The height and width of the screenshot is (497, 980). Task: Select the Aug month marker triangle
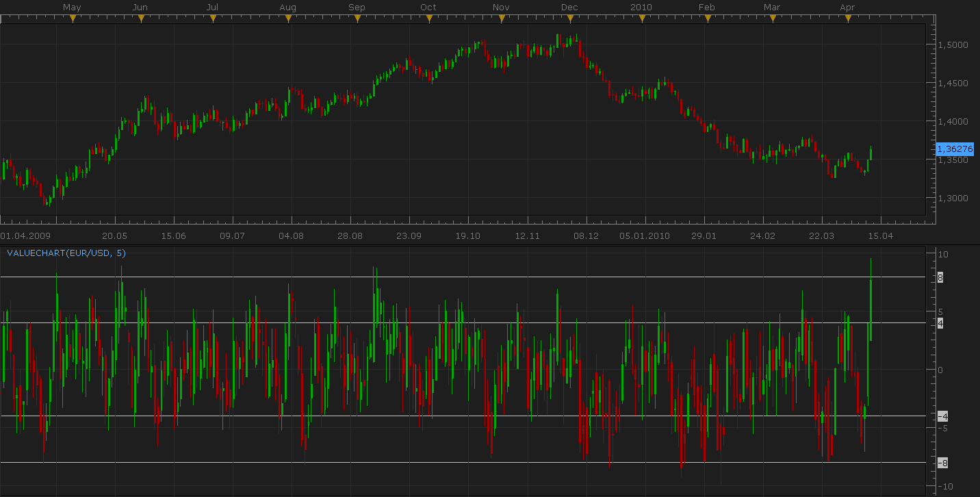coord(288,18)
